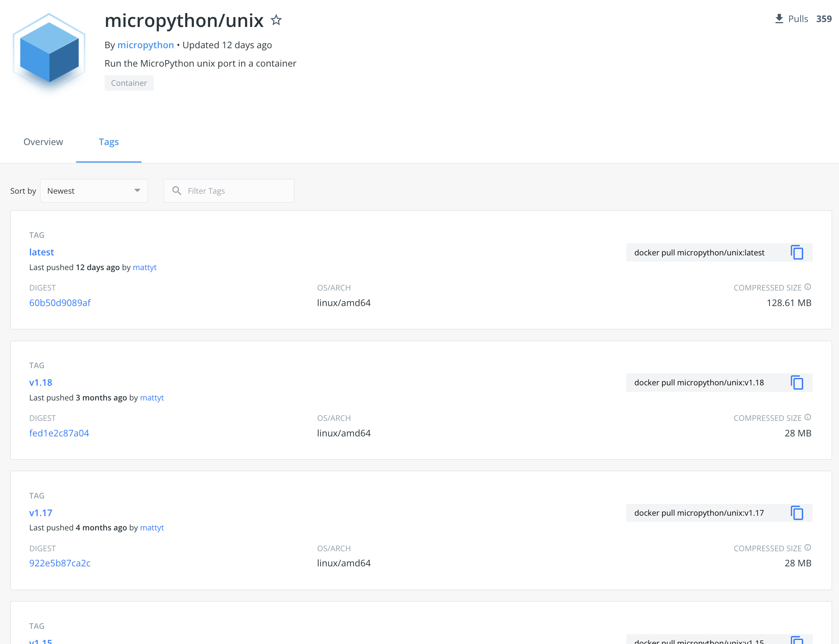Open the micropython publisher link
Screen dimensions: 839x644
[146, 45]
